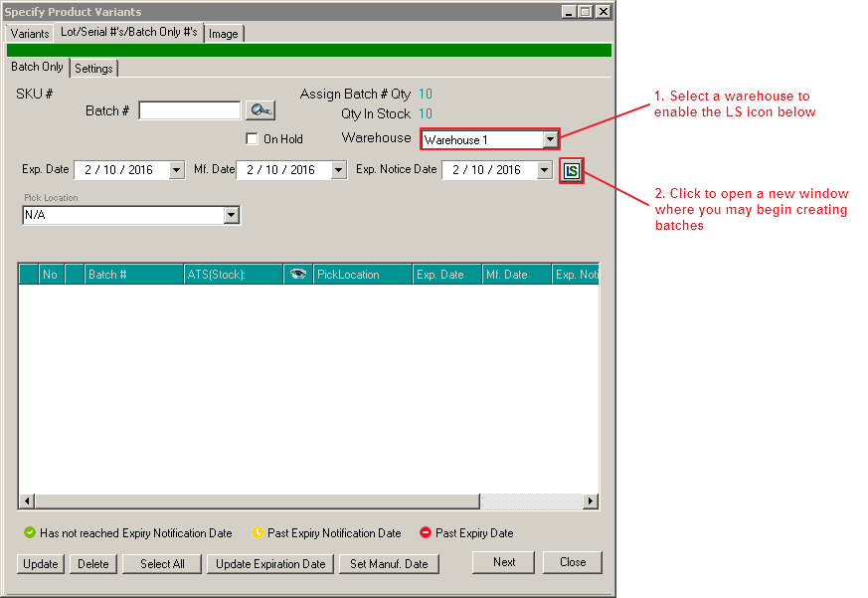Screen dimensions: 868x598
Task: Open the Settings sub-tab
Action: (94, 69)
